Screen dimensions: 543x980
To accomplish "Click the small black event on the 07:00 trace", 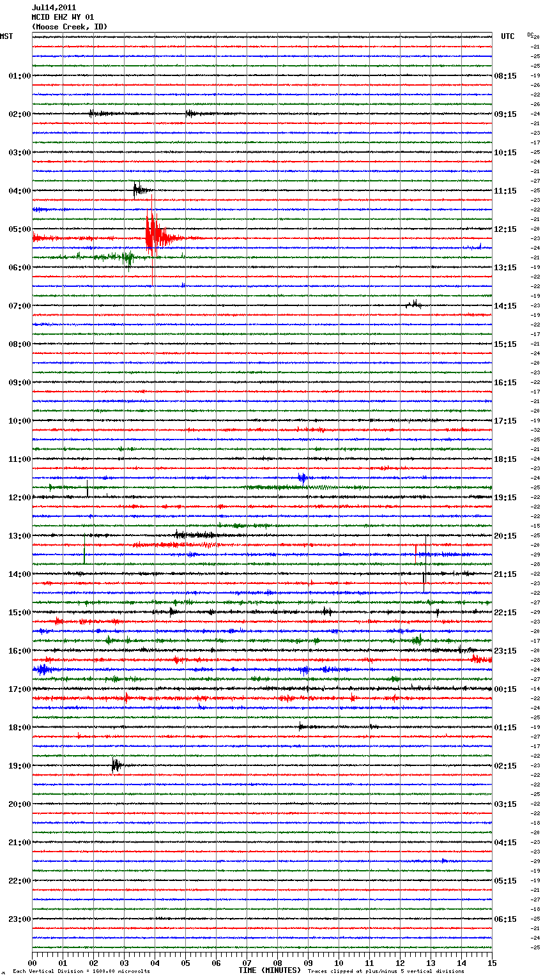I will pyautogui.click(x=413, y=304).
